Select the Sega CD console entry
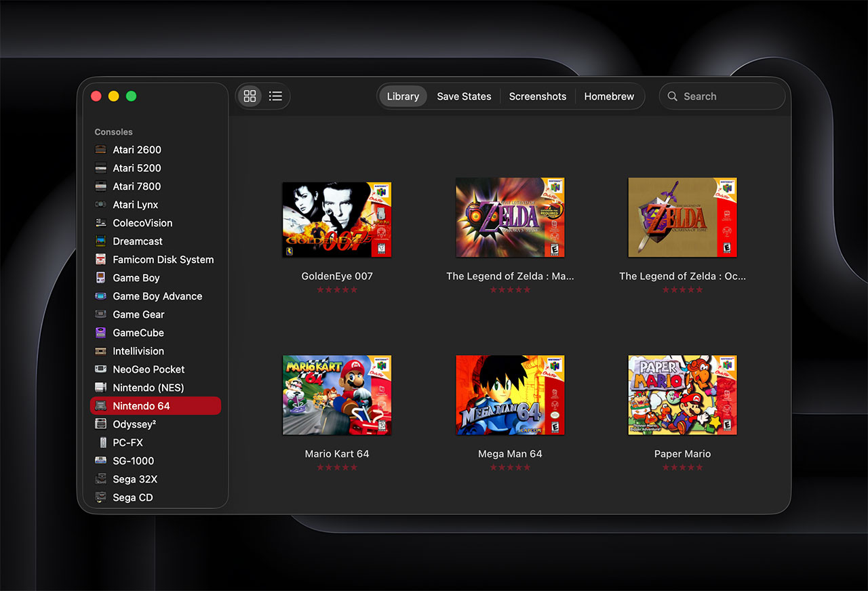The image size is (868, 591). [155, 497]
